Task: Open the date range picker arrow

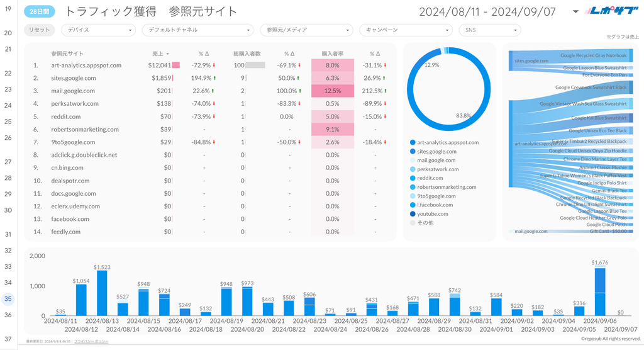Action: (576, 12)
